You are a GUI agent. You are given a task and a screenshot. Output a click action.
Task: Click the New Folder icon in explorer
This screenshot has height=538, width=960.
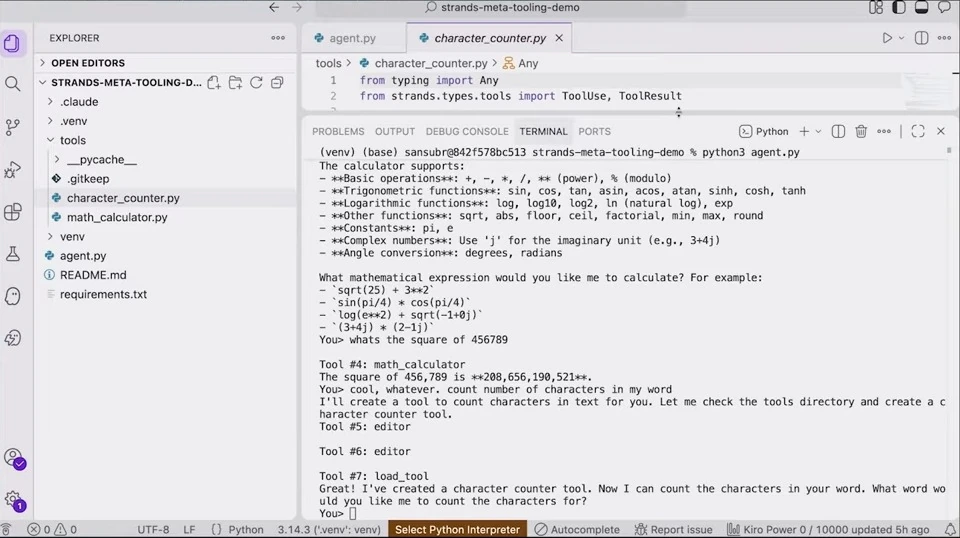click(x=235, y=83)
